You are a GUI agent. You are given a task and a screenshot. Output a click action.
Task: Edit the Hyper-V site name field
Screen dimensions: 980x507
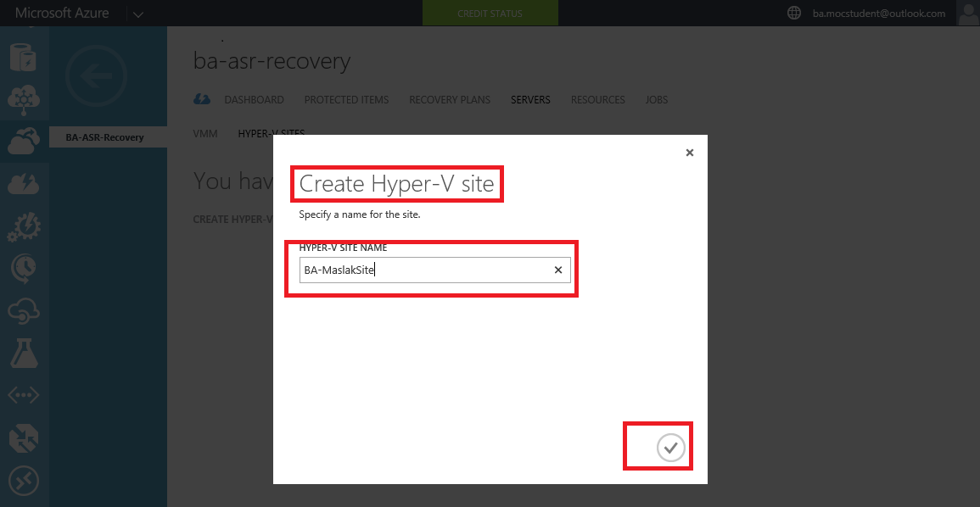[434, 270]
